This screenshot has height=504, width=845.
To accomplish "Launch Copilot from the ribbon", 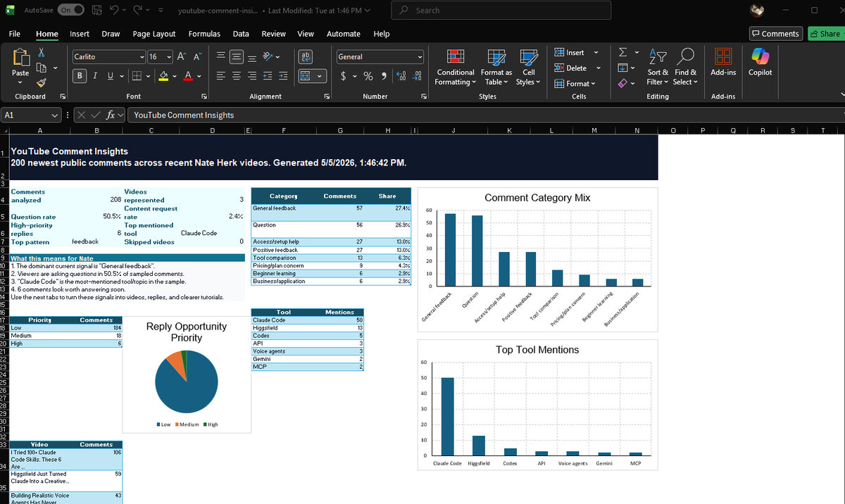I will (x=760, y=63).
